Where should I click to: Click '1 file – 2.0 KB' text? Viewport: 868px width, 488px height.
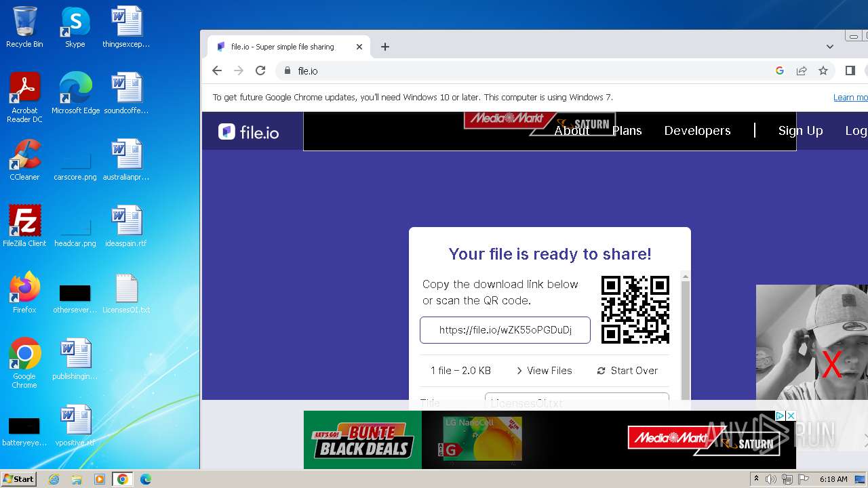(x=460, y=371)
